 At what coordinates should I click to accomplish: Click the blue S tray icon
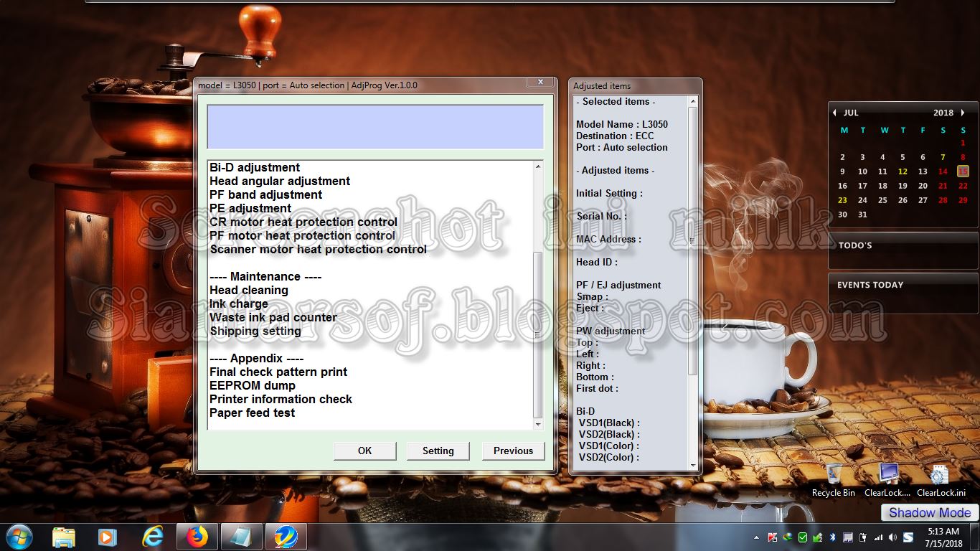coord(908,537)
